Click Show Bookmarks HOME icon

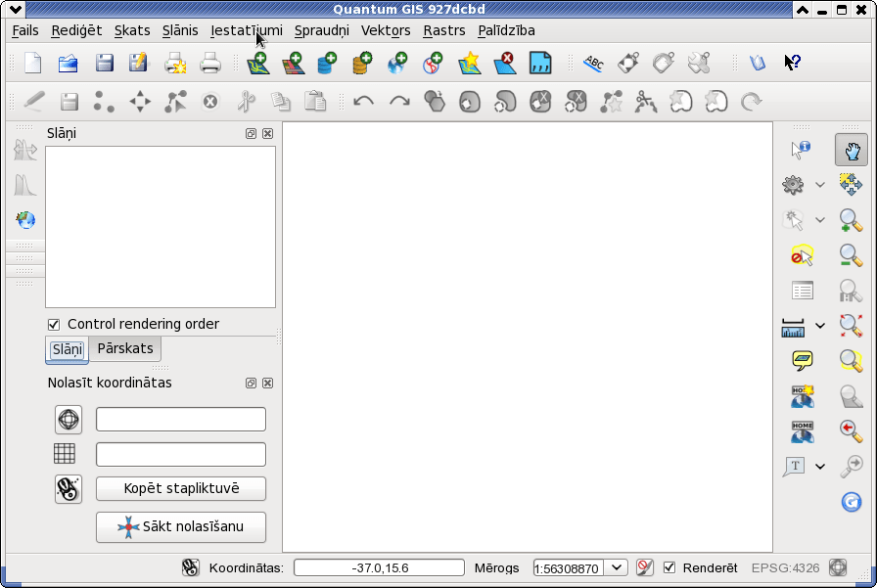click(x=803, y=430)
